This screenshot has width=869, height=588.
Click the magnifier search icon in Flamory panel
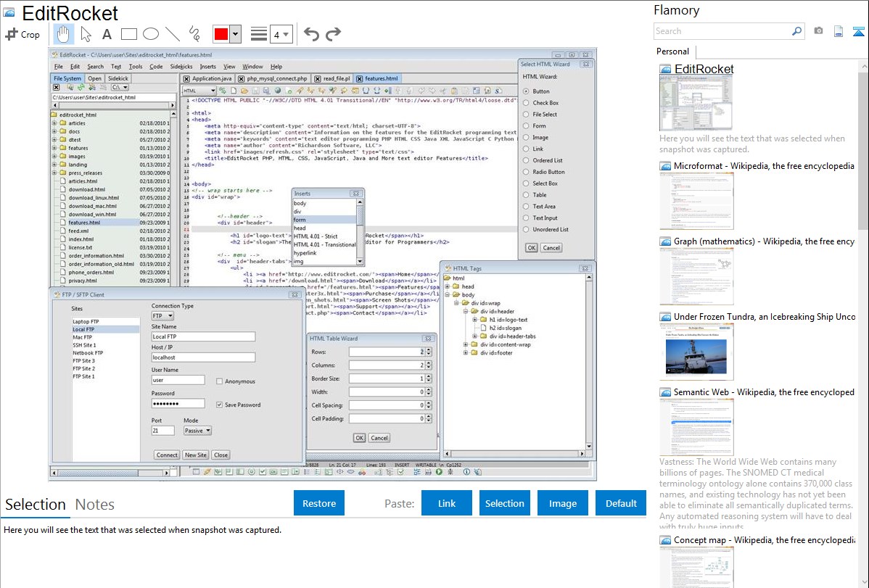[796, 31]
